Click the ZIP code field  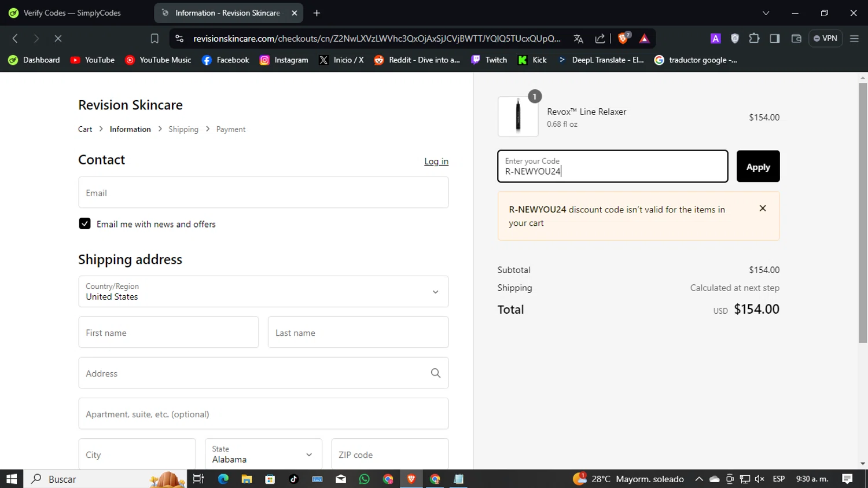[390, 454]
